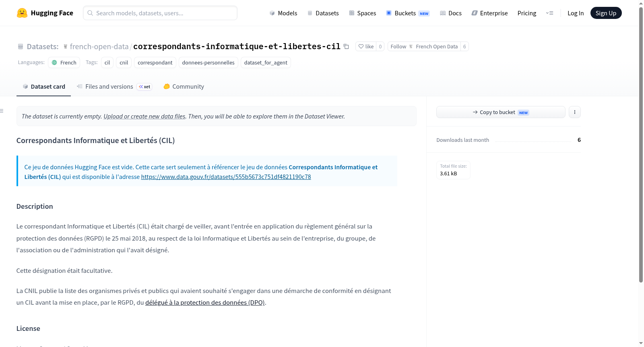This screenshot has width=644, height=347.
Task: Click the Correspondants Informatique et Libertés heading
Action: 95,140
